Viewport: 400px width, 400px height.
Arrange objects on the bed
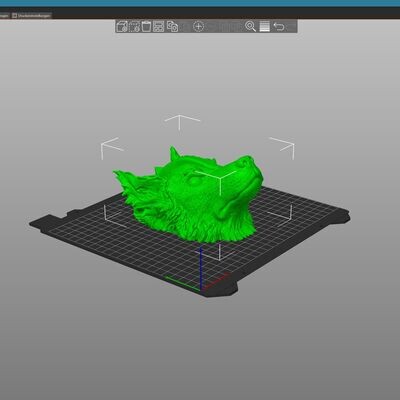[159, 26]
